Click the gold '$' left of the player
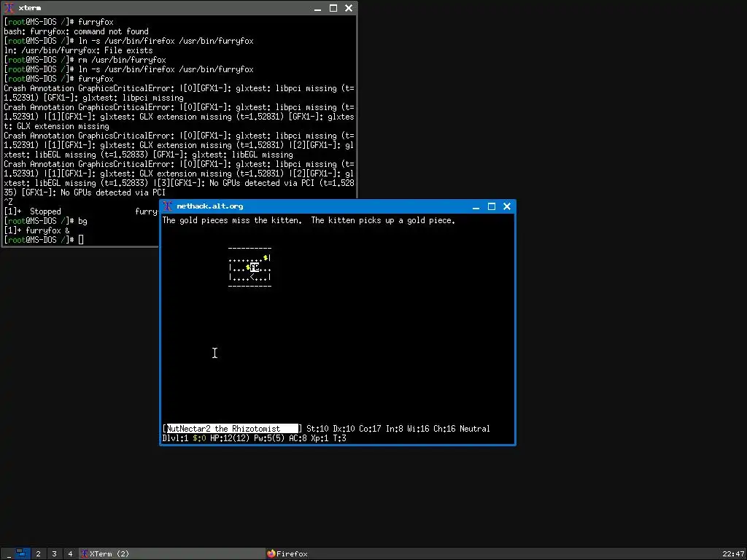Image resolution: width=747 pixels, height=560 pixels. (248, 268)
